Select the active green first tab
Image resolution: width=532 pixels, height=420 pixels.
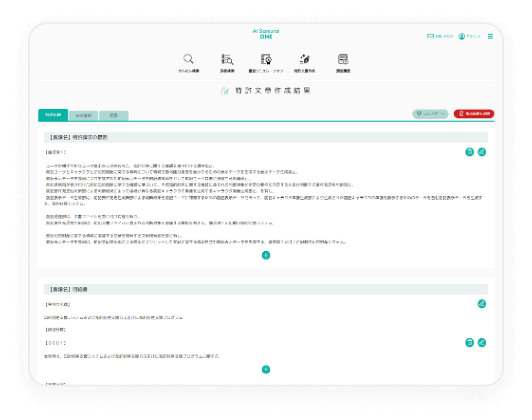[53, 115]
